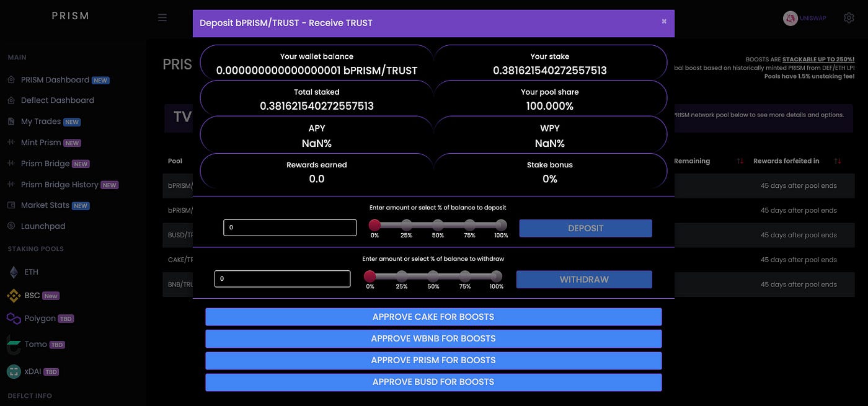Click the Tomo logo icon
The image size is (868, 406).
(14, 344)
